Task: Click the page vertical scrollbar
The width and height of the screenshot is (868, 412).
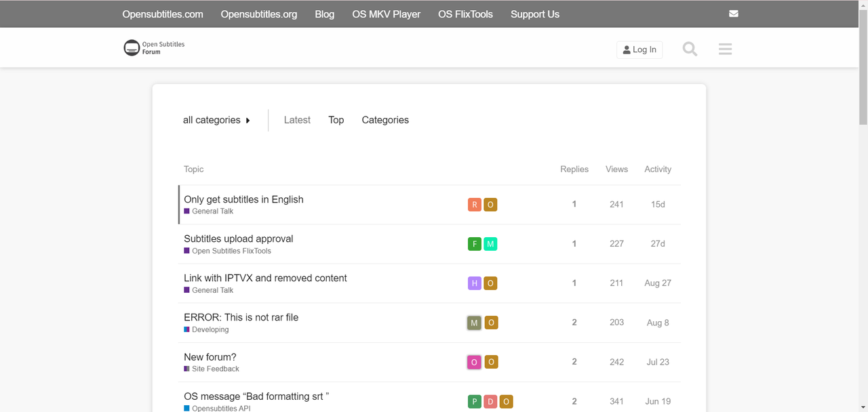Action: point(863,203)
